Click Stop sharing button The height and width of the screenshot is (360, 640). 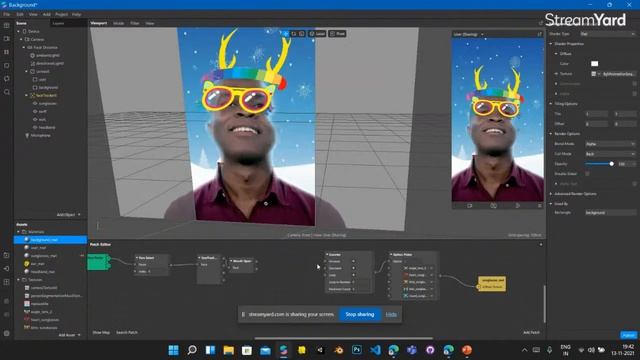click(360, 314)
